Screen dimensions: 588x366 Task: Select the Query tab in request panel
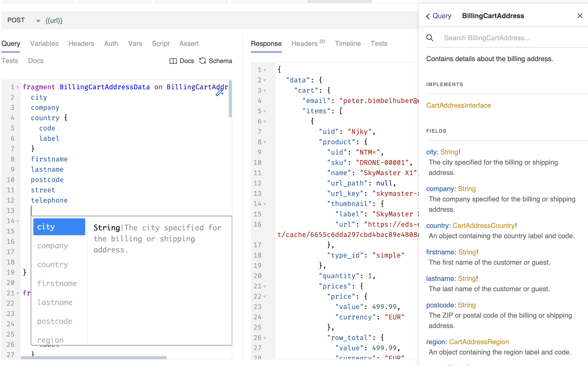pyautogui.click(x=11, y=43)
